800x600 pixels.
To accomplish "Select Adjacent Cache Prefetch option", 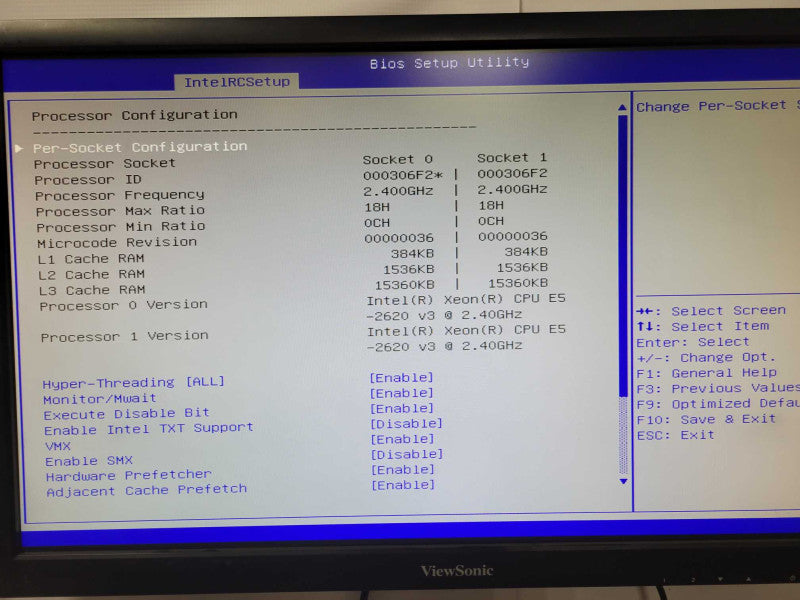I will tap(147, 490).
